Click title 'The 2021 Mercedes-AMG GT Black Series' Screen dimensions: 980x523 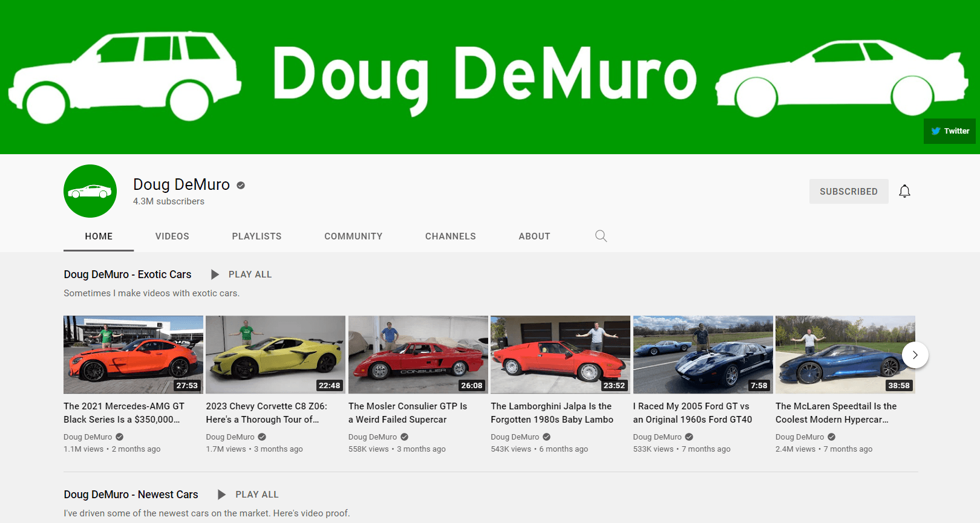click(124, 413)
